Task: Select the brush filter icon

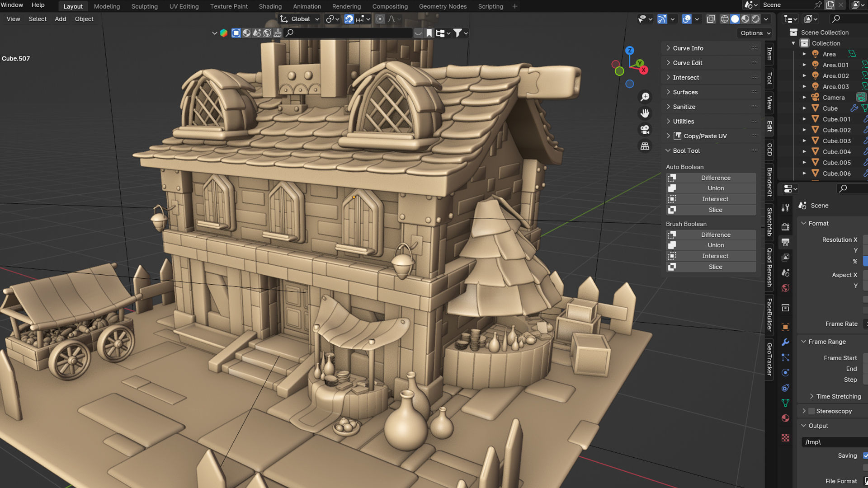Action: (278, 33)
